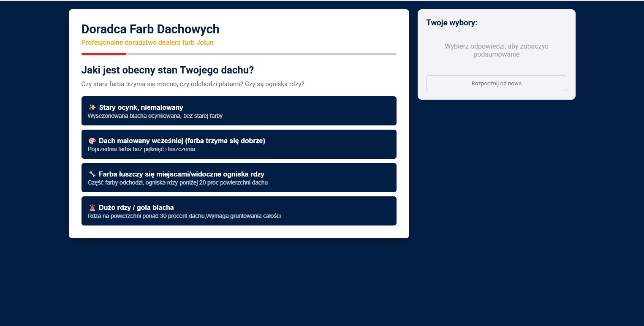
Task: Click the palette icon on the painted roof option
Action: pos(91,141)
